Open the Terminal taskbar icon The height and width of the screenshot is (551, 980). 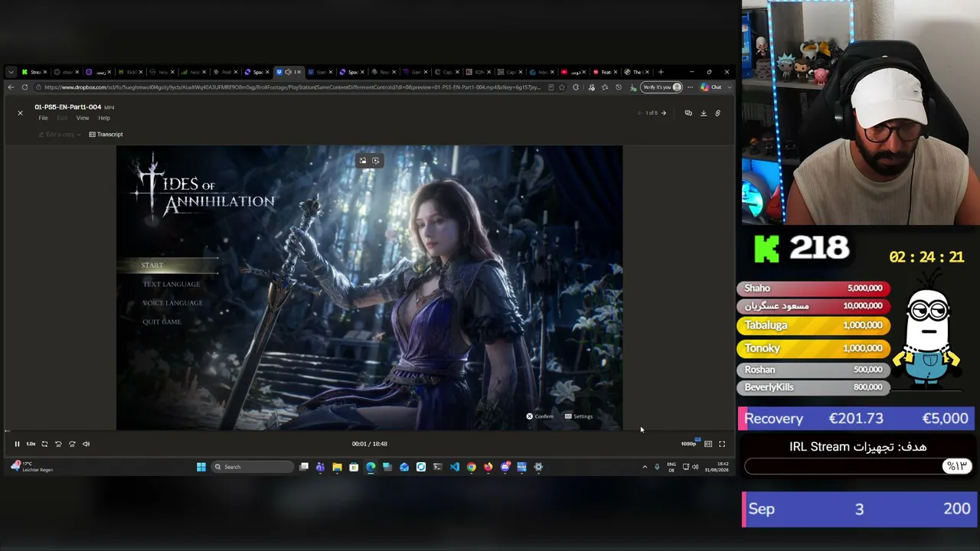coord(438,467)
